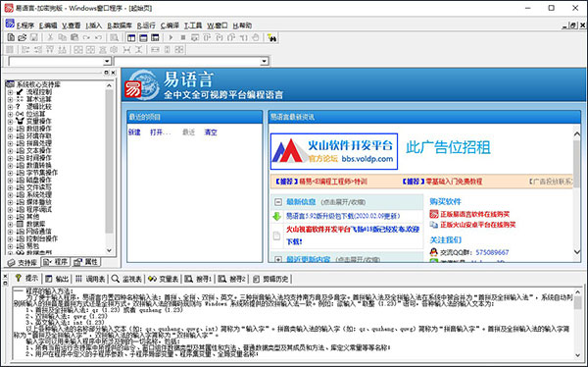
Task: Switch to the 属性 tab in side panel
Action: coord(86,262)
